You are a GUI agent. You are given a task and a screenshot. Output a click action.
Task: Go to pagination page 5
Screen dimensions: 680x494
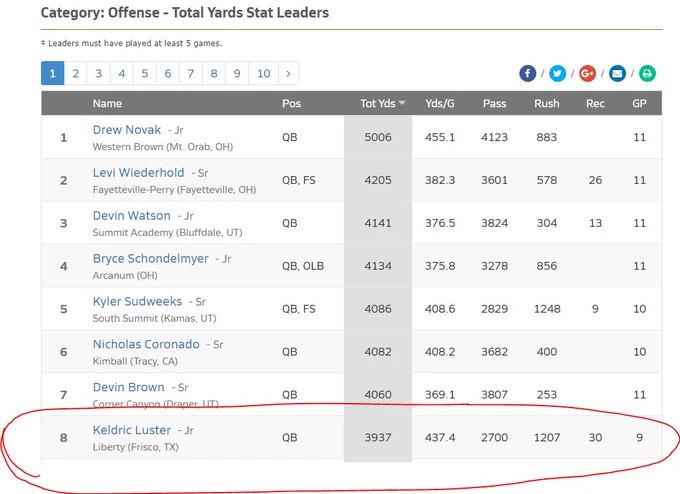coord(144,73)
